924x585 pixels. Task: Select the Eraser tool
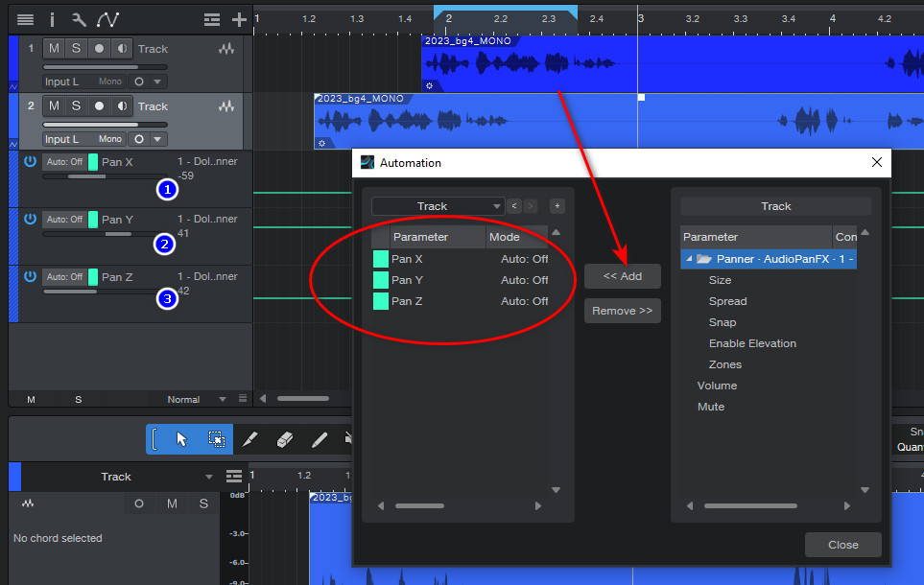click(x=285, y=439)
